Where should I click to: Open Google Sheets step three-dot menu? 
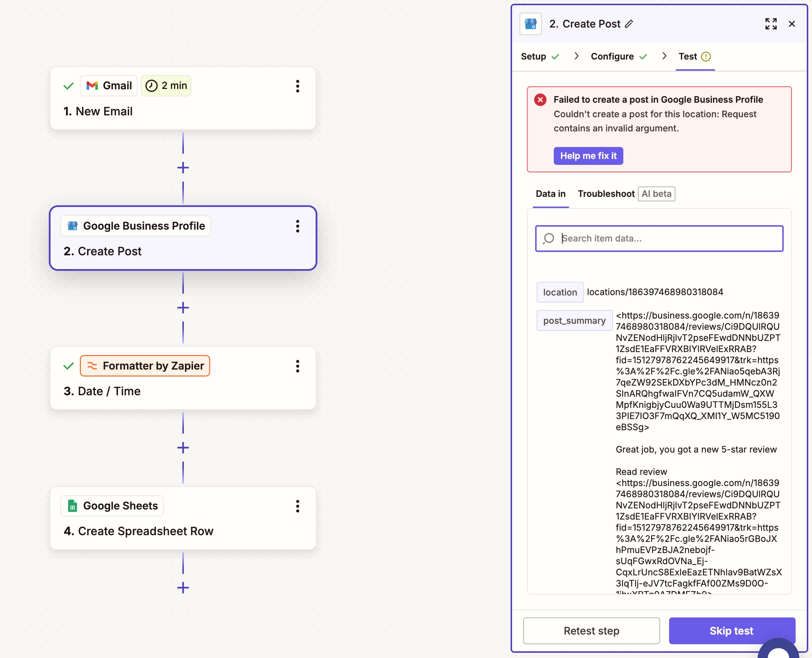click(297, 506)
